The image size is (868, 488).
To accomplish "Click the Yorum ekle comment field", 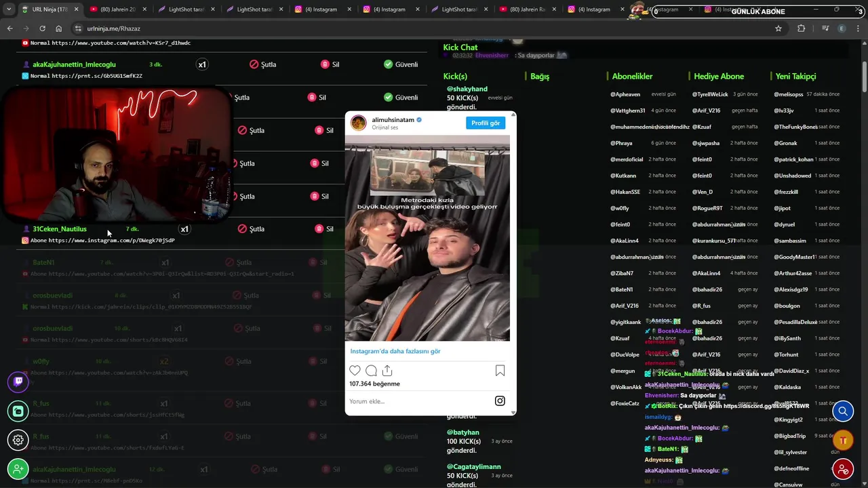I will click(419, 401).
